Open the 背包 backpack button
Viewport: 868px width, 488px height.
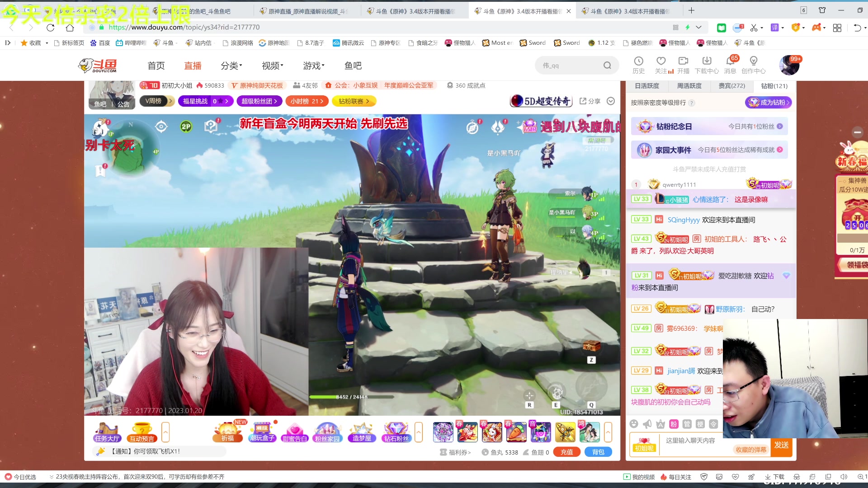point(598,452)
